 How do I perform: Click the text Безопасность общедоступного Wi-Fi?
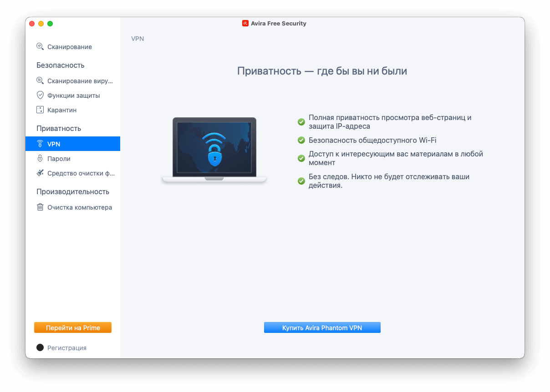[372, 140]
